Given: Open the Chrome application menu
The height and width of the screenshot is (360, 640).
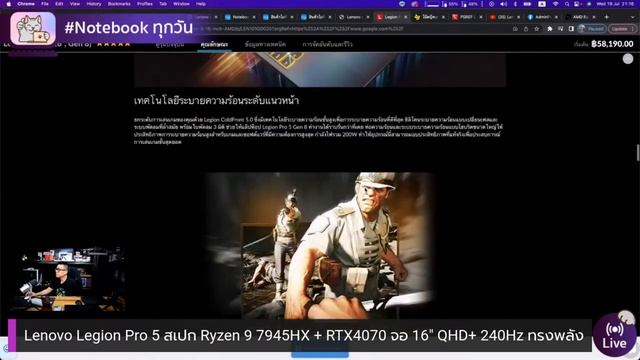Looking at the screenshot, I should pyautogui.click(x=26, y=4).
